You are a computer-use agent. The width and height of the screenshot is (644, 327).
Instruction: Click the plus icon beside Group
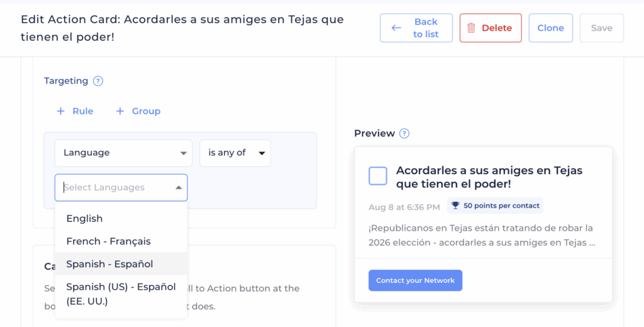tap(120, 111)
